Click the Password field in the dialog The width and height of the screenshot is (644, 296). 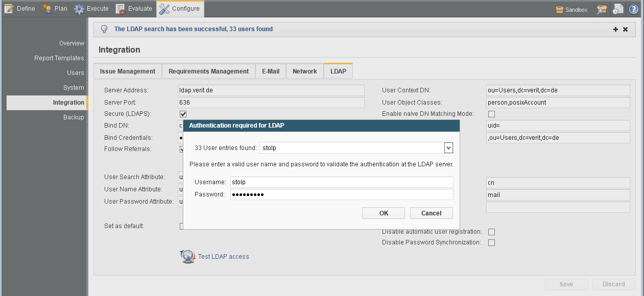(341, 194)
